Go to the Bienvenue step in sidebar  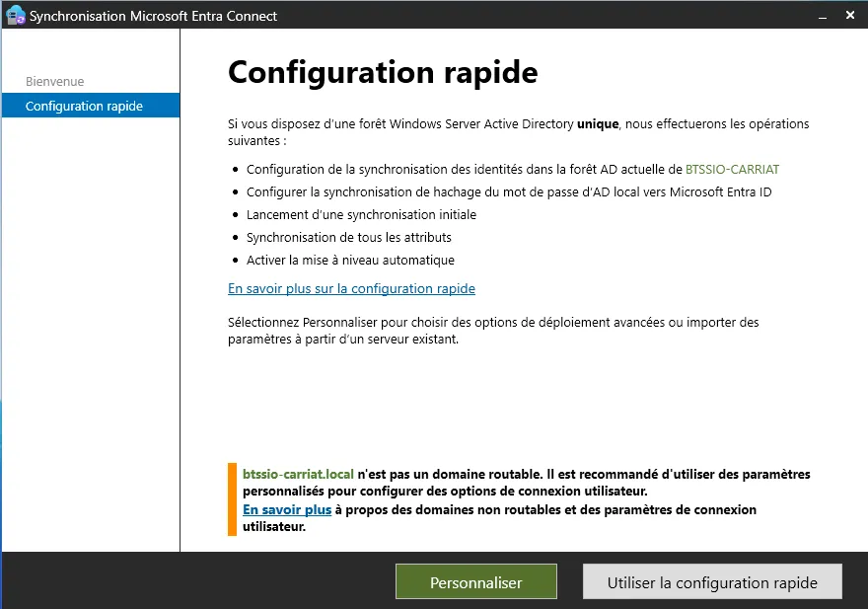coord(54,82)
